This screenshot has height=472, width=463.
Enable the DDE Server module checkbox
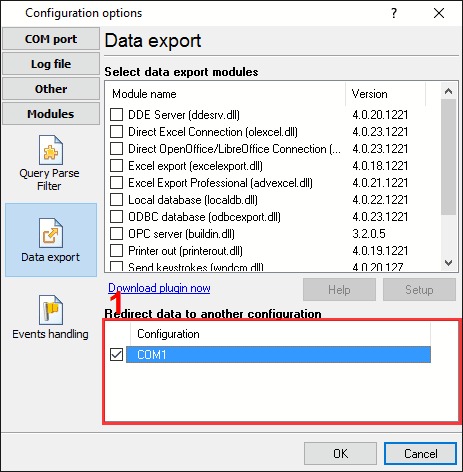pyautogui.click(x=116, y=115)
